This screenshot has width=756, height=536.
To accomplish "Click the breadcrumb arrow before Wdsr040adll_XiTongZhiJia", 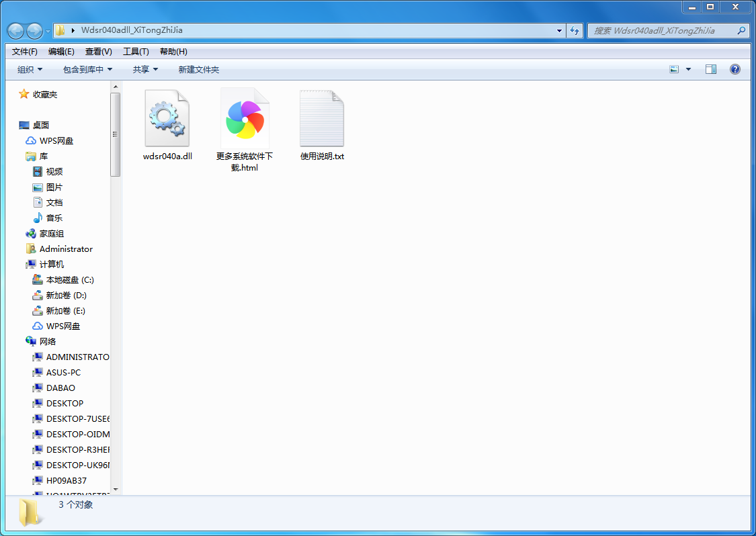I will (x=73, y=30).
